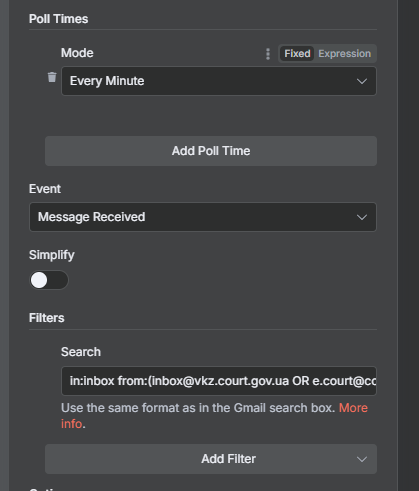Click the Poll Times section heading
419x491 pixels.
[59, 19]
